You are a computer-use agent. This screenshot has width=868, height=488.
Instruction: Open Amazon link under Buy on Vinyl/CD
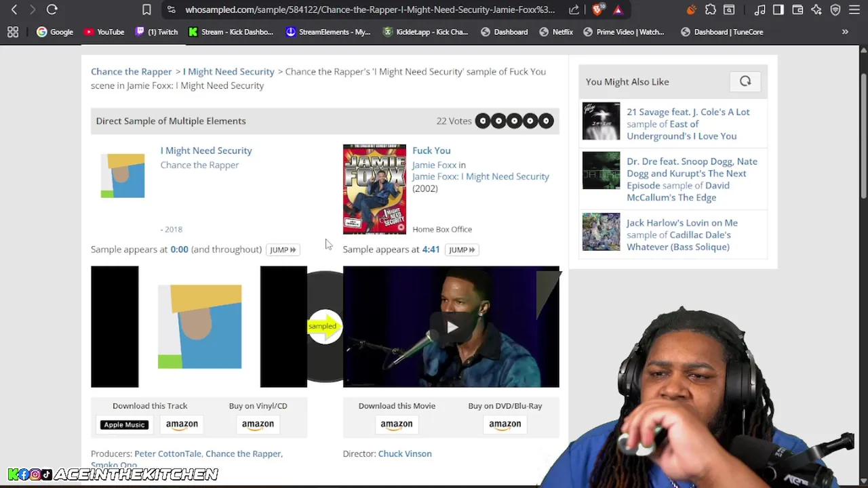click(258, 424)
